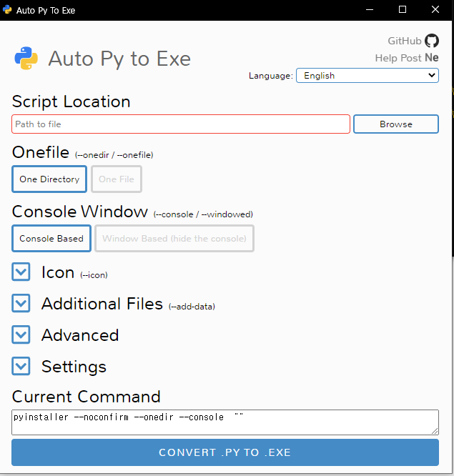This screenshot has width=454, height=476.
Task: Maximize the Auto Py To Exe window
Action: click(403, 10)
